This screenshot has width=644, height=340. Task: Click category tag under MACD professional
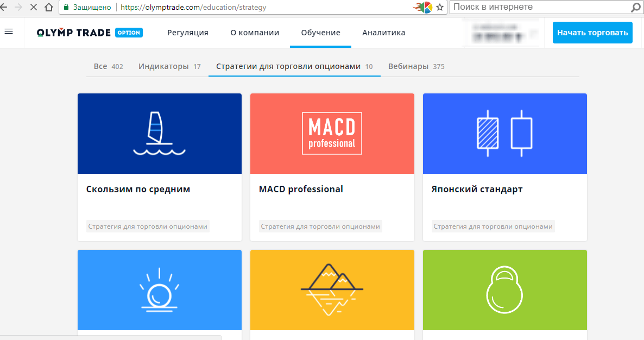click(x=320, y=226)
